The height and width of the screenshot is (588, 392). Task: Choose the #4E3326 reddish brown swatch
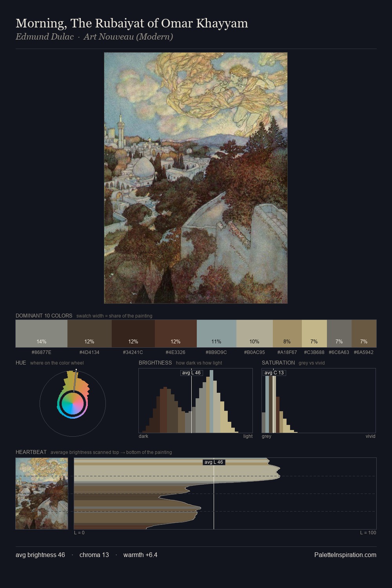176,334
